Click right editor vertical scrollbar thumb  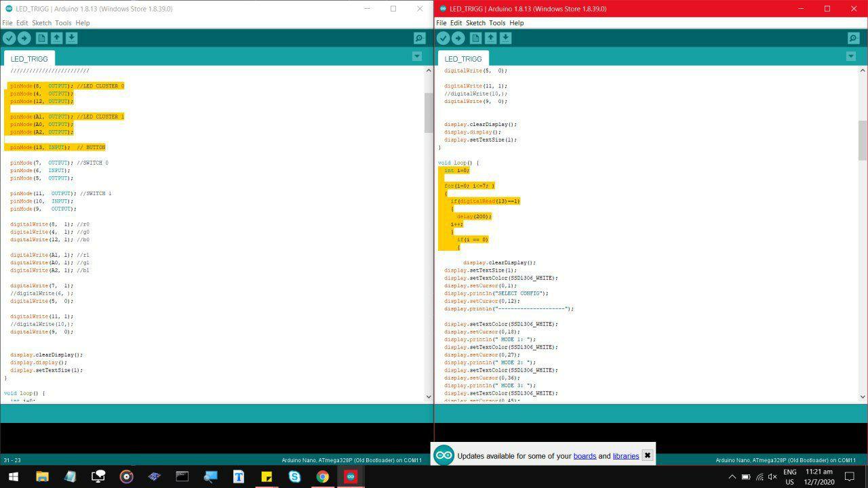point(863,140)
